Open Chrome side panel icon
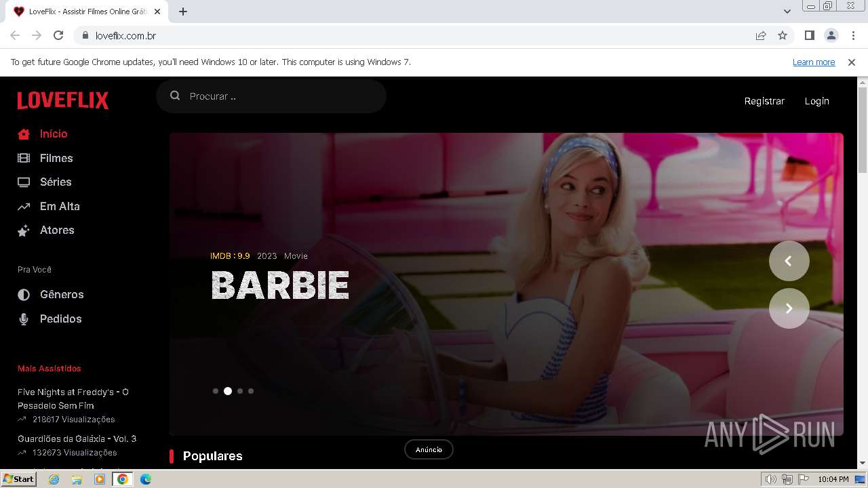868x488 pixels. coord(809,35)
